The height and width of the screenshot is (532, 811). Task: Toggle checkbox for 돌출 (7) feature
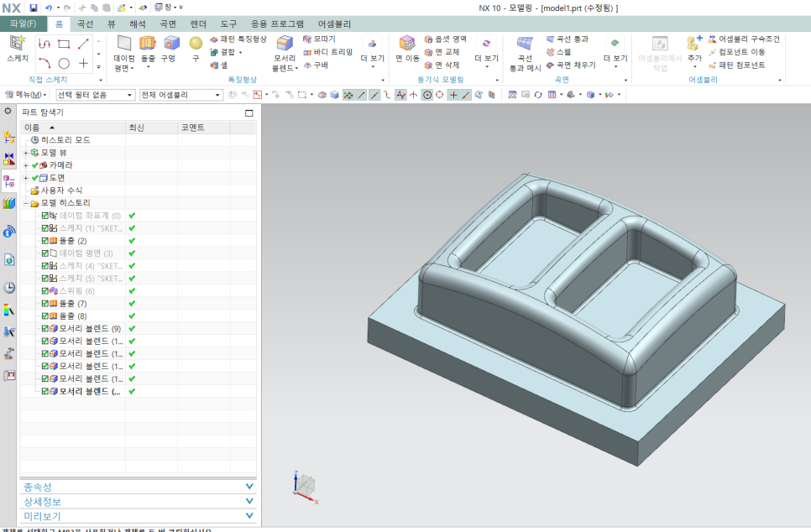point(45,304)
